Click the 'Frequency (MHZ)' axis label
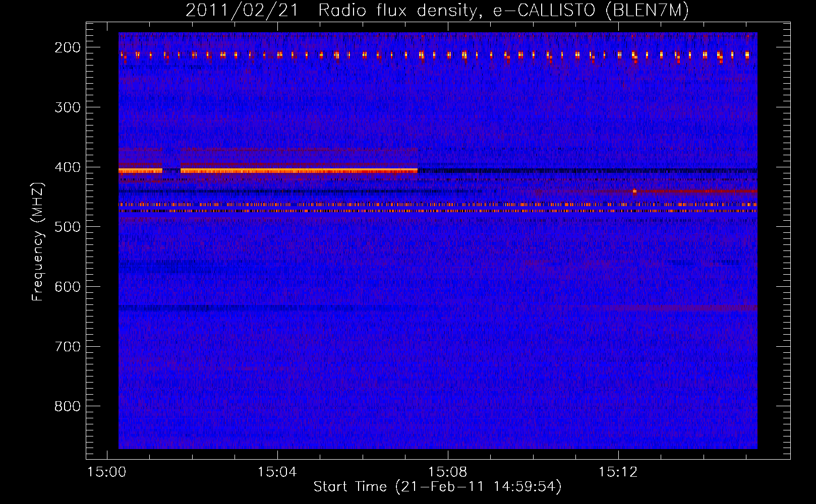Image resolution: width=816 pixels, height=504 pixels. (x=38, y=241)
